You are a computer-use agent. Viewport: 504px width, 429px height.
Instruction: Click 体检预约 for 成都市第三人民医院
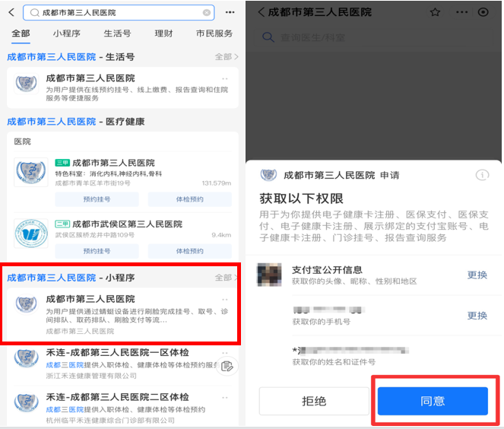pyautogui.click(x=189, y=199)
